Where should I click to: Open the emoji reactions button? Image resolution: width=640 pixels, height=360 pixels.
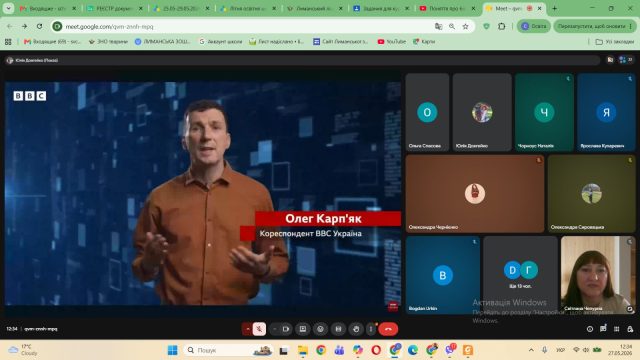point(320,329)
